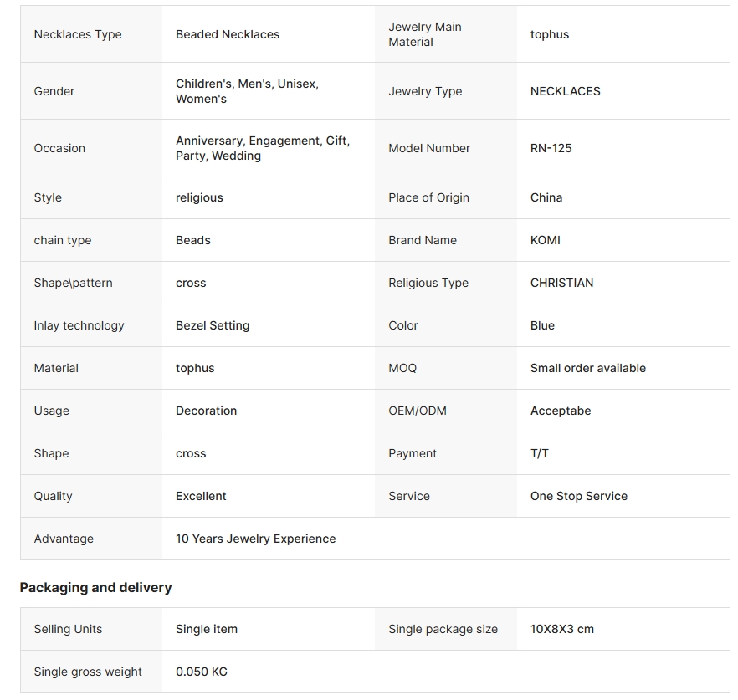Click the Model Number value RN-125
Viewport: 738px width, 700px height.
pyautogui.click(x=551, y=148)
